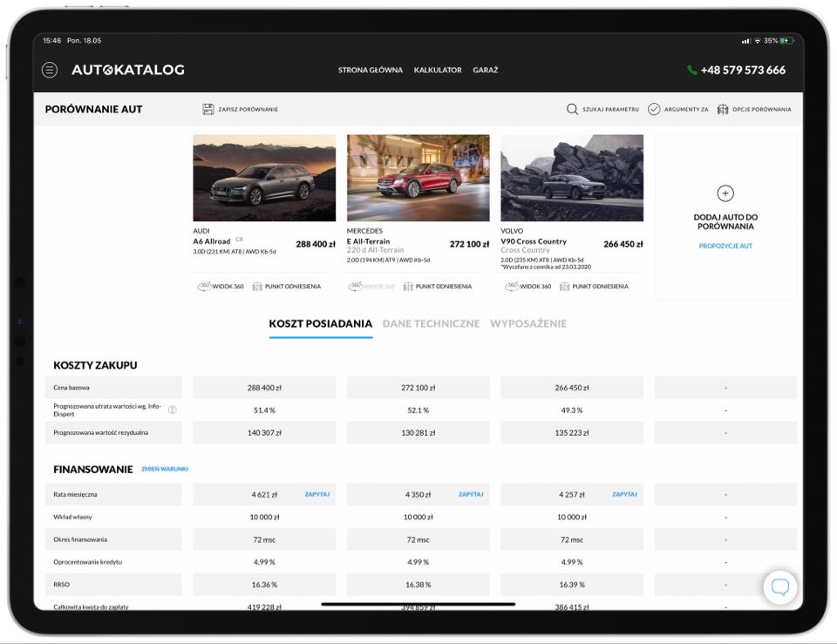This screenshot has width=837, height=644.
Task: Click Punkt Odniesienia label under Volvo
Action: click(x=600, y=287)
